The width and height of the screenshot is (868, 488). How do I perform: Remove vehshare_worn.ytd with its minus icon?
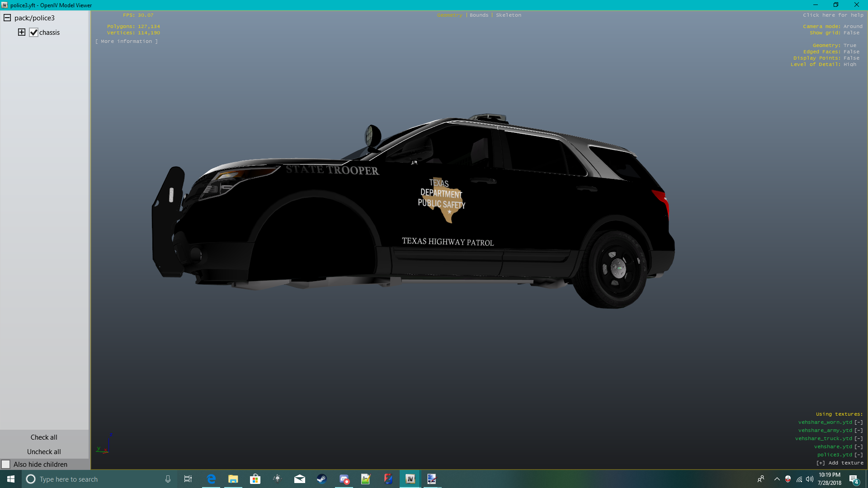click(858, 422)
